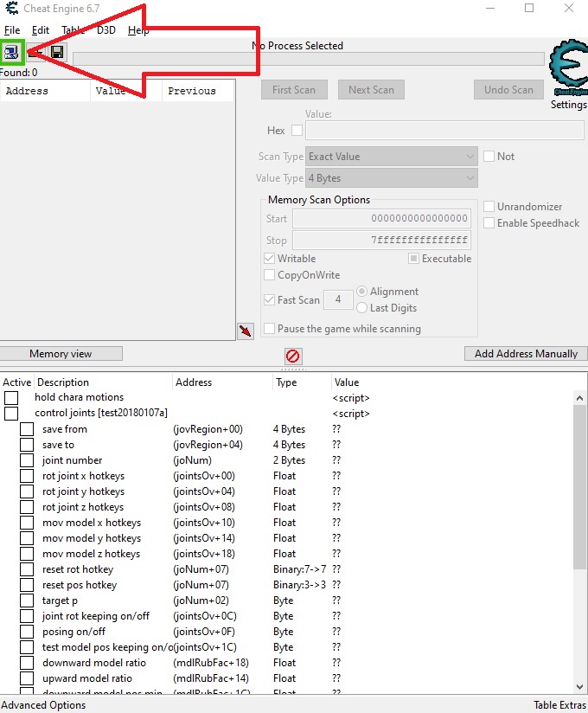The width and height of the screenshot is (588, 713).
Task: Click the address list scrollbar thumb
Action: click(579, 486)
